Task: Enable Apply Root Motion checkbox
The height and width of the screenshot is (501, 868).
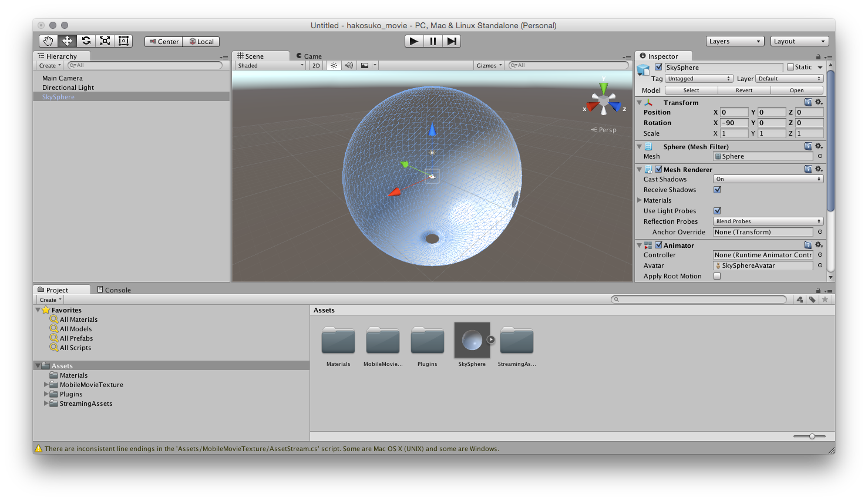Action: point(717,276)
